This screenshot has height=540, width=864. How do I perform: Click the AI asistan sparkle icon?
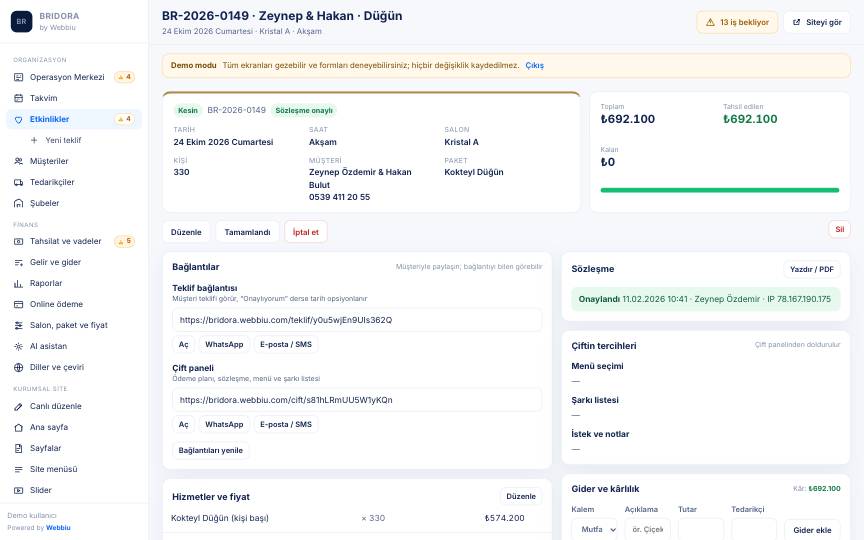coord(18,346)
